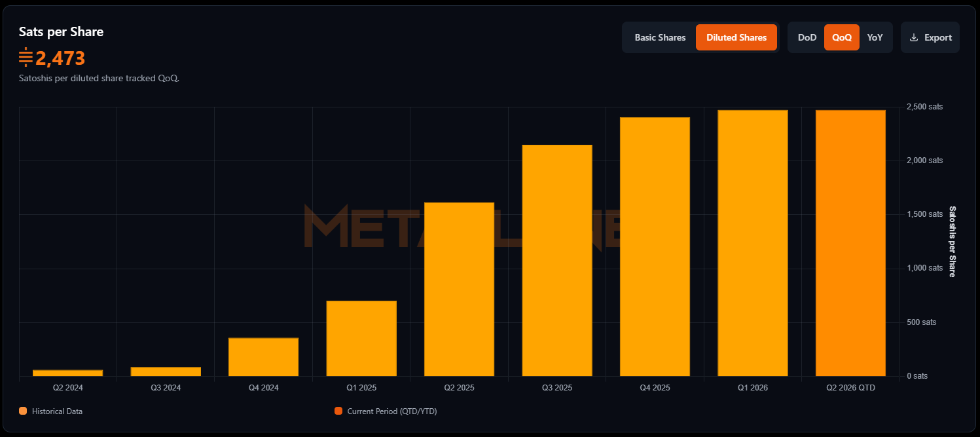The height and width of the screenshot is (437, 980).
Task: Switch to Basic Shares view
Action: [x=660, y=38]
